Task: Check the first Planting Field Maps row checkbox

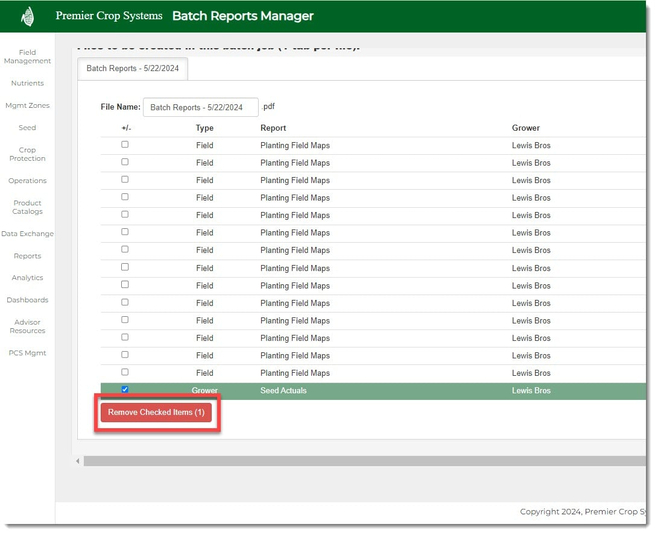Action: (x=124, y=145)
